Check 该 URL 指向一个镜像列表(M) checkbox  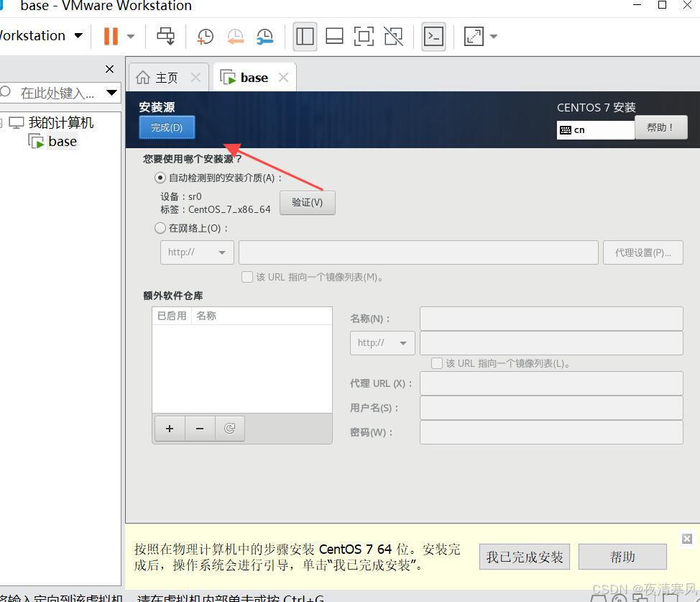click(247, 277)
